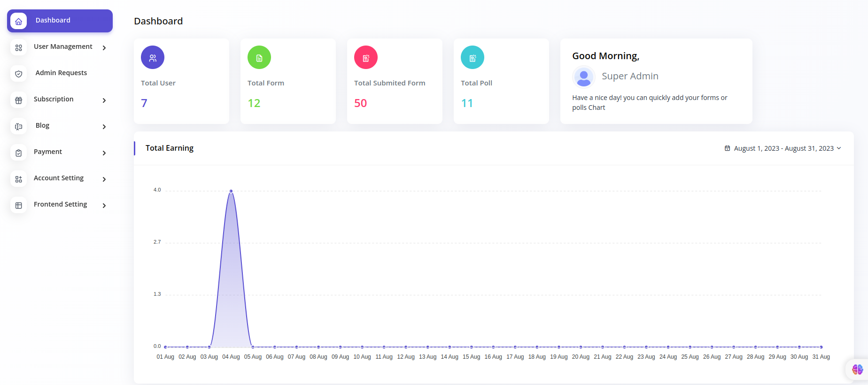The height and width of the screenshot is (385, 868).
Task: Click the 15 Aug axis label
Action: click(472, 357)
